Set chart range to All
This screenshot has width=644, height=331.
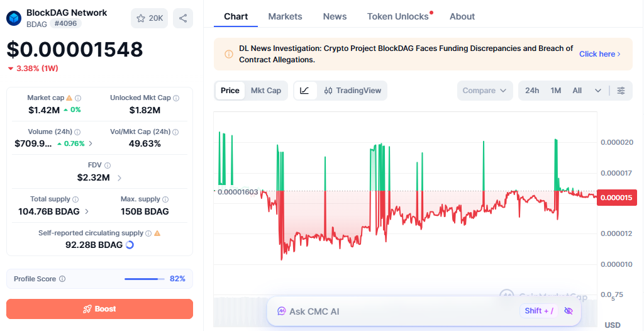(x=577, y=91)
